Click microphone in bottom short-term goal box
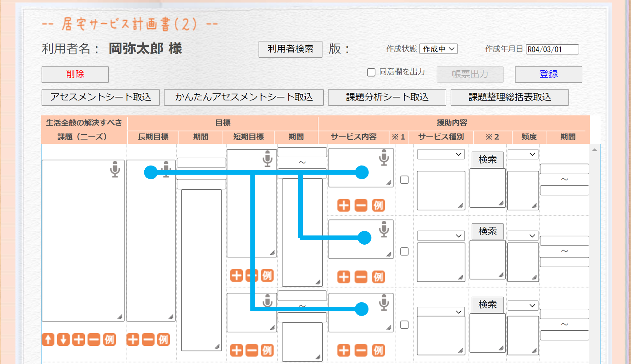631x364 pixels. pyautogui.click(x=267, y=301)
